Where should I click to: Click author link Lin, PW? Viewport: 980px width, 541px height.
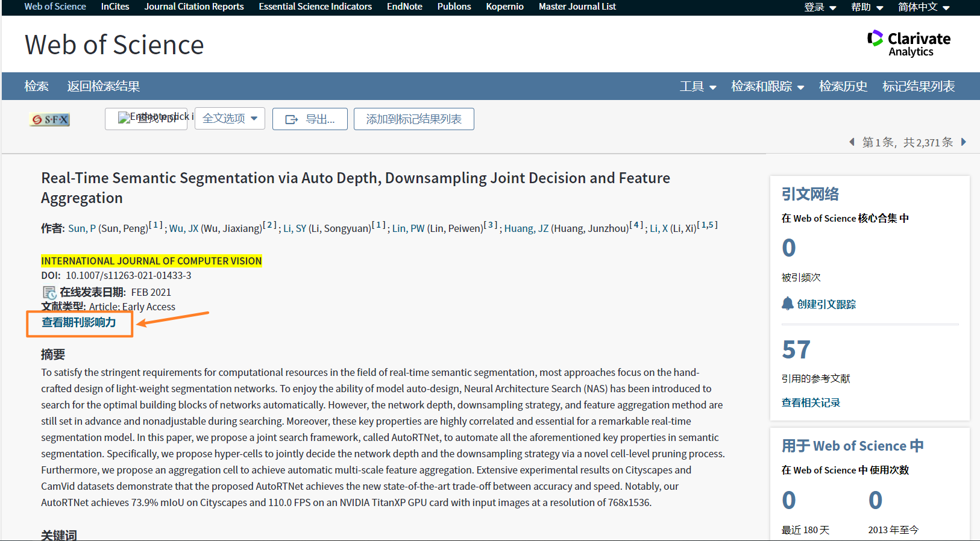pyautogui.click(x=409, y=228)
